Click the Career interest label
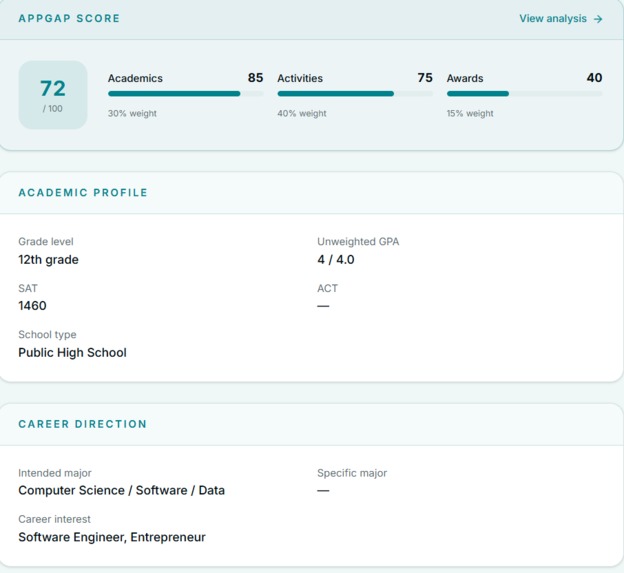 (x=55, y=519)
